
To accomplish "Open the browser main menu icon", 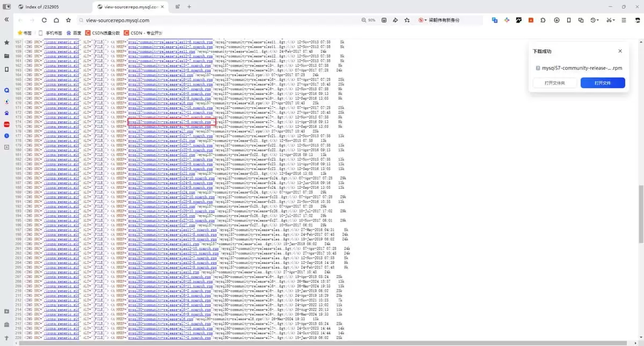I will 624,20.
